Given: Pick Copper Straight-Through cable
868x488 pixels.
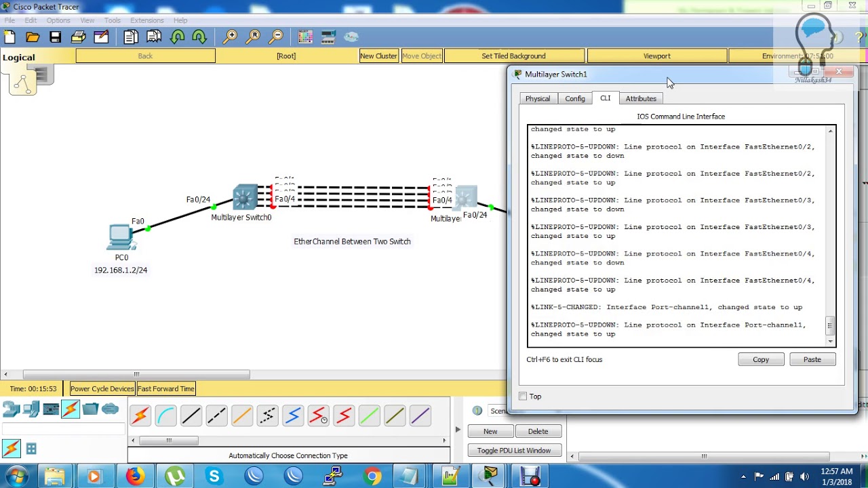Looking at the screenshot, I should point(191,415).
